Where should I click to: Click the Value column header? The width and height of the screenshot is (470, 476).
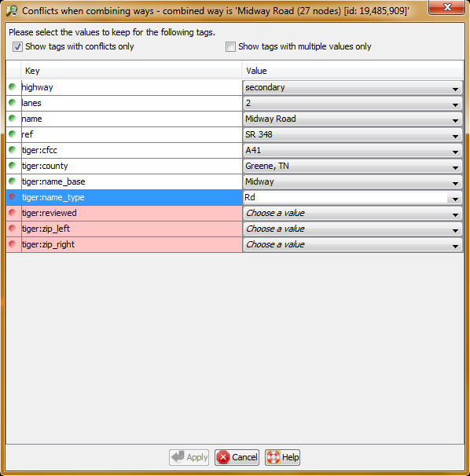353,71
